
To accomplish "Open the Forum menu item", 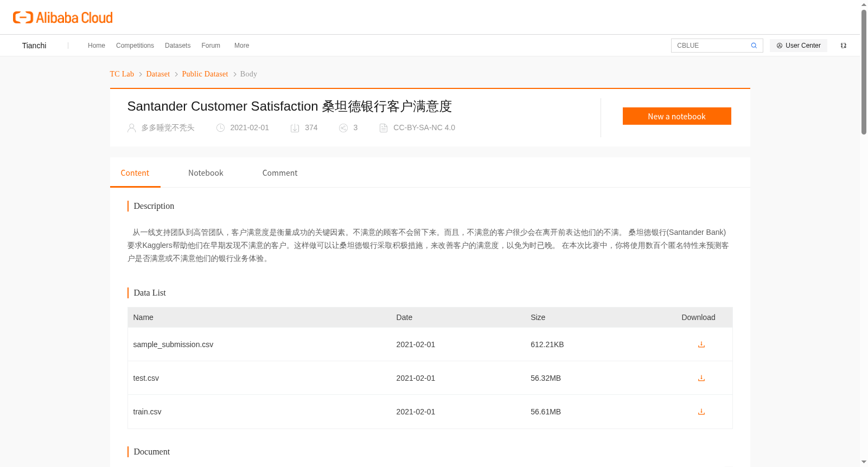I will pyautogui.click(x=210, y=46).
